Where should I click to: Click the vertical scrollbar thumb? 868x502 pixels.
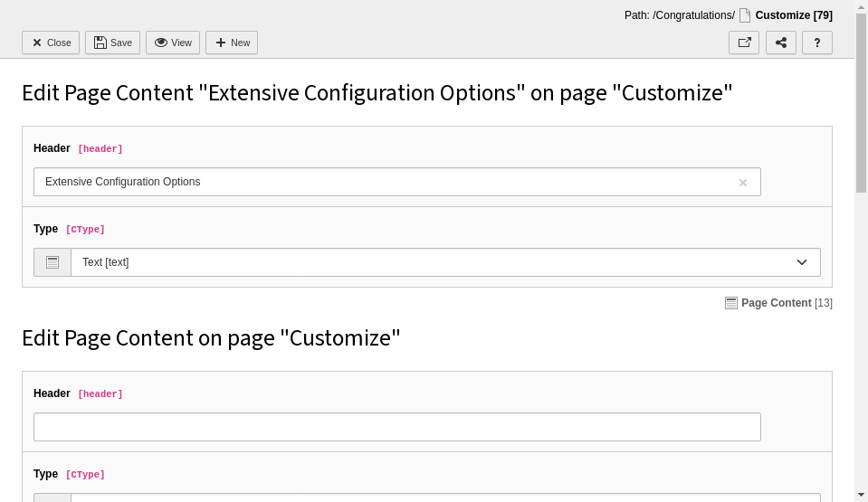[x=861, y=102]
